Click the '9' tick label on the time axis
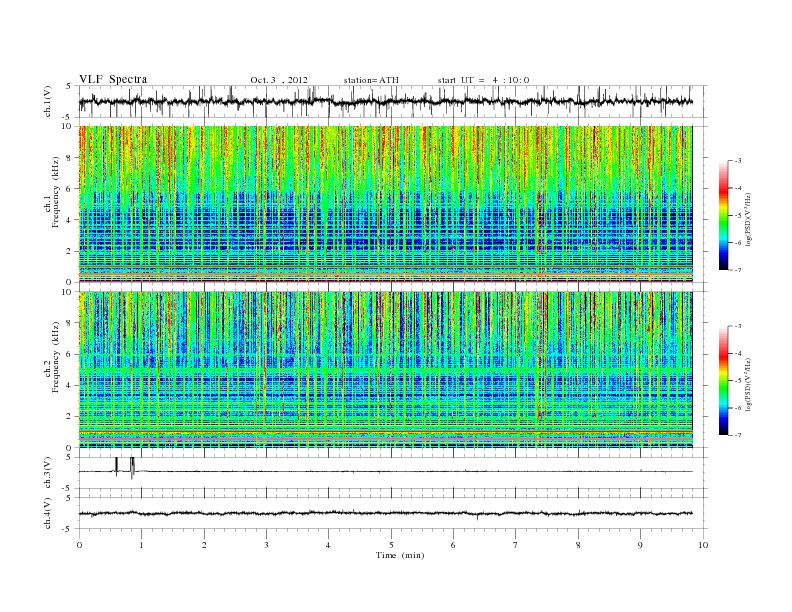The width and height of the screenshot is (792, 612). 641,545
